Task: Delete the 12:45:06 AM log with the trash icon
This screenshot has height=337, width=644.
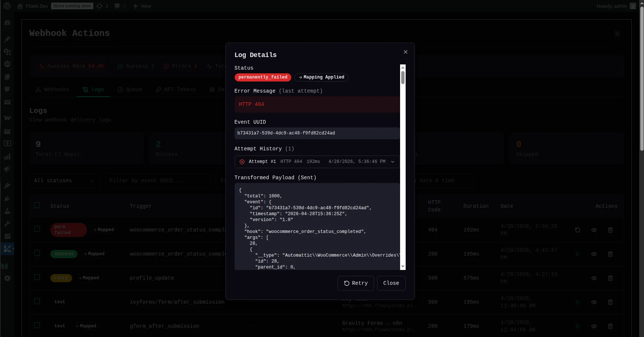Action: [x=610, y=302]
